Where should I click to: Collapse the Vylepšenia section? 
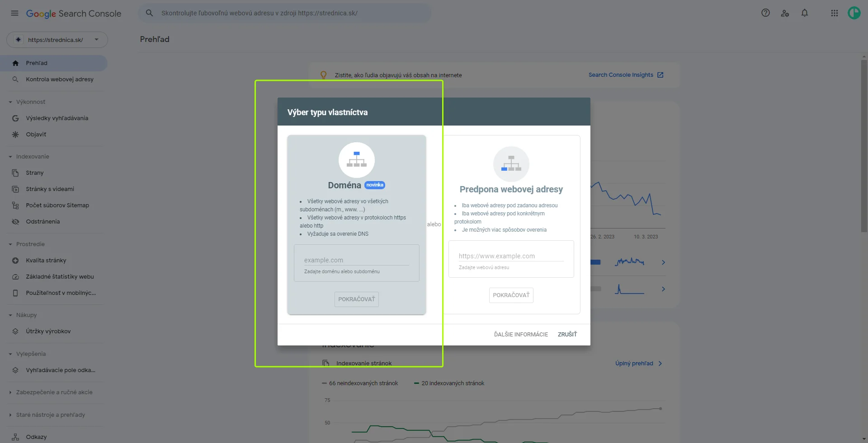point(10,354)
